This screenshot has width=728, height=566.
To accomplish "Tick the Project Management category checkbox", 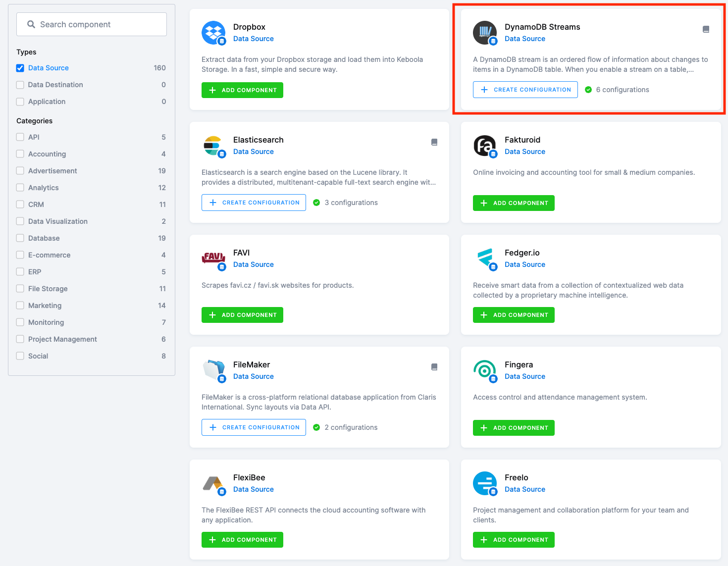I will (20, 339).
